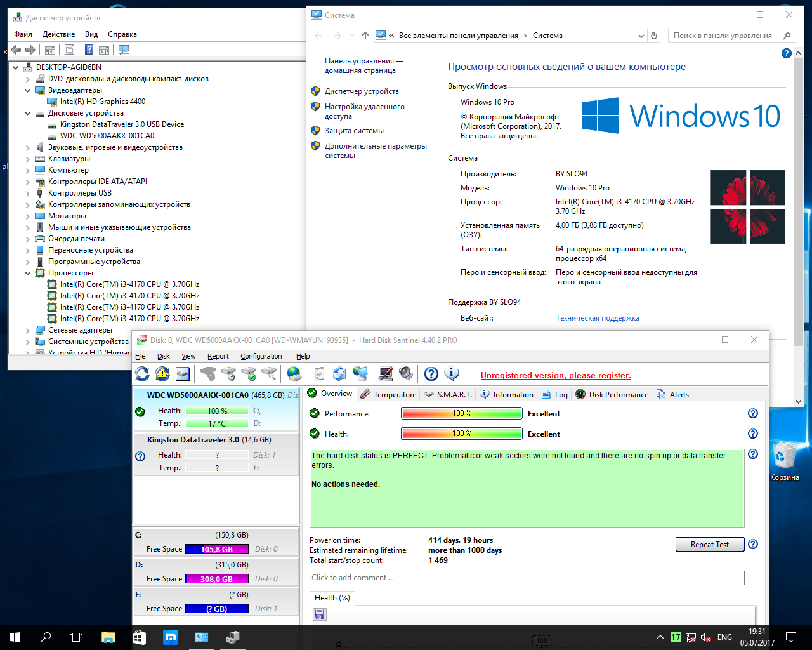Viewport: 812px width, 650px height.
Task: Click the floppy save icon above health chart
Action: click(x=320, y=614)
